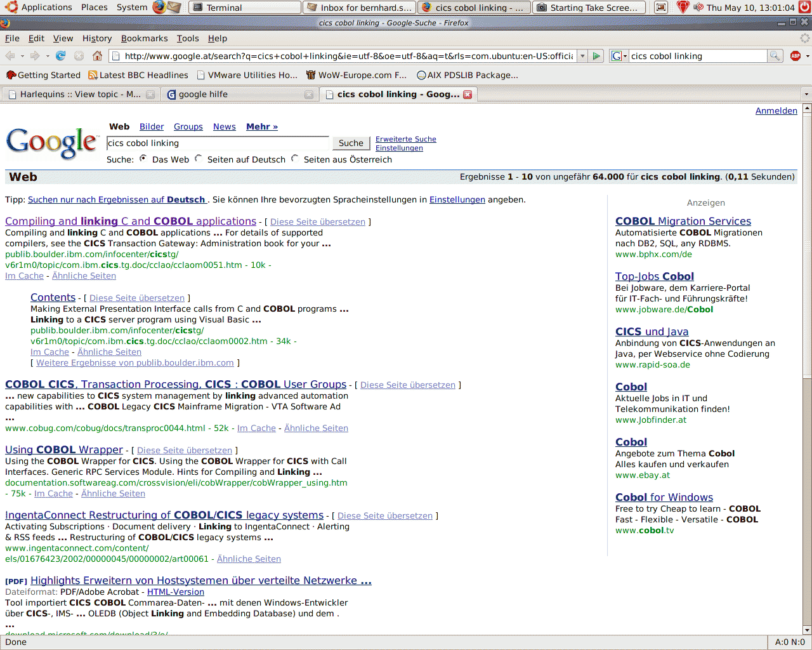Open the tab list dropdown arrow
812x650 pixels.
tap(806, 94)
